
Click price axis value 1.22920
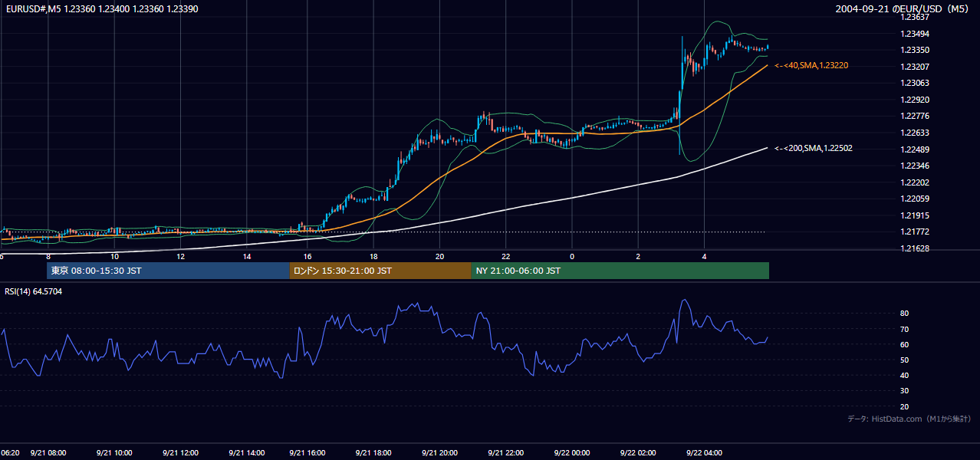pyautogui.click(x=915, y=100)
